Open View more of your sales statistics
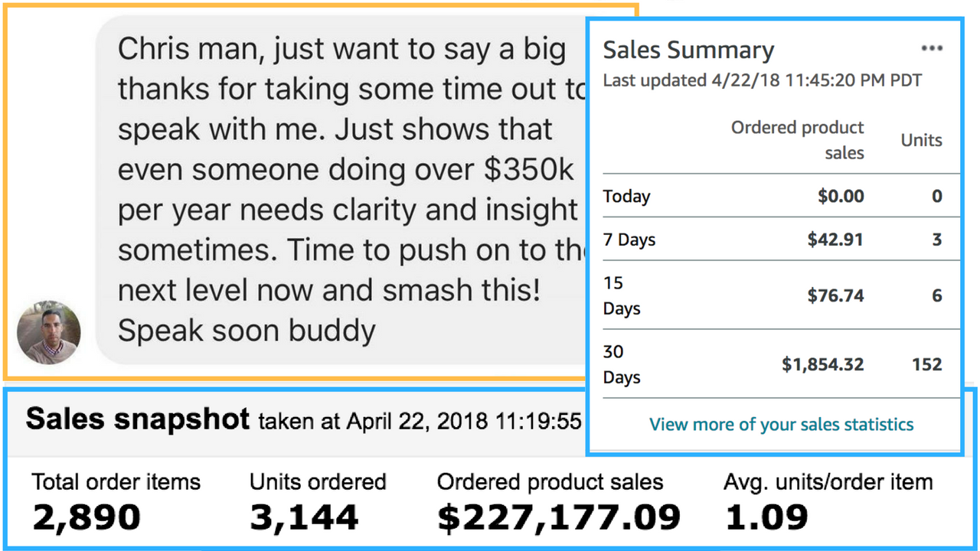Image resolution: width=980 pixels, height=551 pixels. pyautogui.click(x=782, y=424)
